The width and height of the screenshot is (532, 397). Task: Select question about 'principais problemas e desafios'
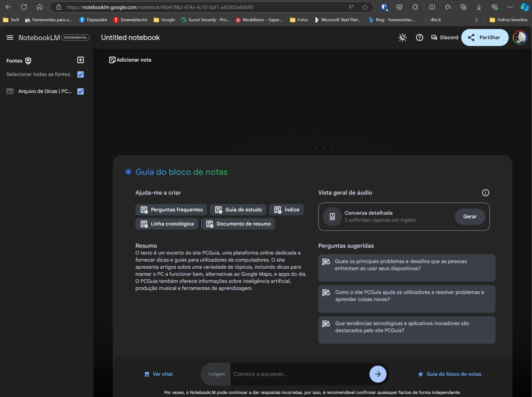(x=407, y=268)
